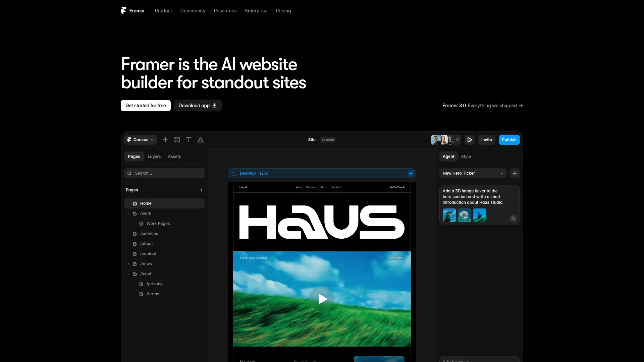Click the /legal folder icon
This screenshot has width=644, height=362.
coord(135,274)
